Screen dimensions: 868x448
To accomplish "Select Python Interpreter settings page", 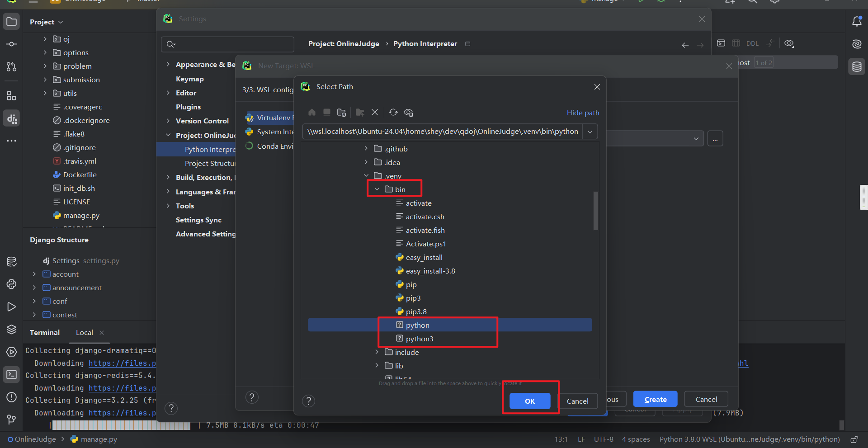I will click(196, 149).
